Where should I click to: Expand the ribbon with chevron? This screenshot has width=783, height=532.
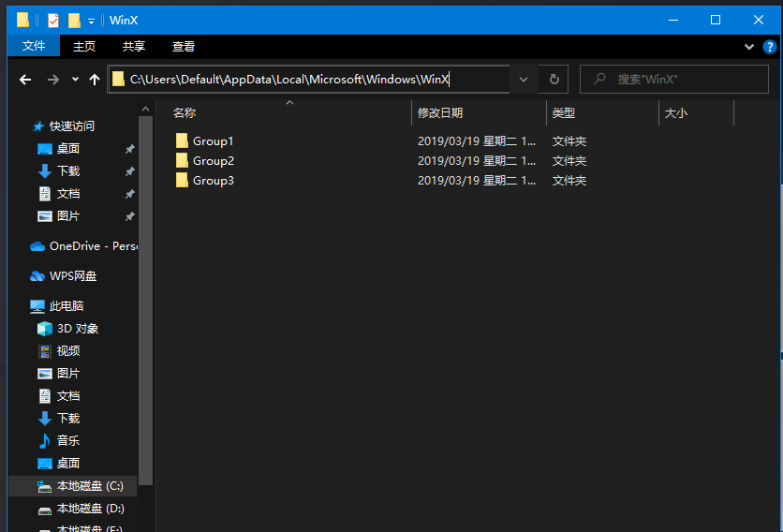pyautogui.click(x=749, y=47)
